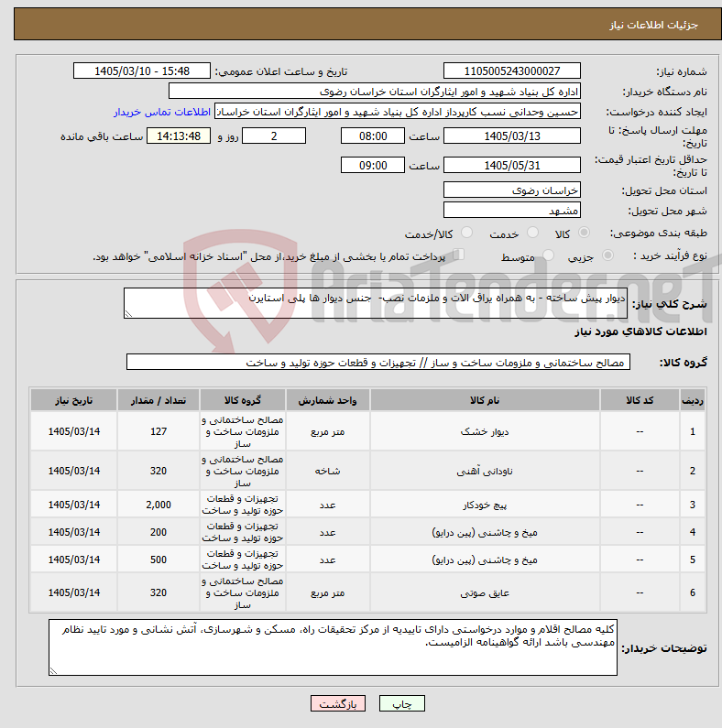Screen dimensions: 722x728
Task: Click the چاپ (print) button
Action: point(402,703)
